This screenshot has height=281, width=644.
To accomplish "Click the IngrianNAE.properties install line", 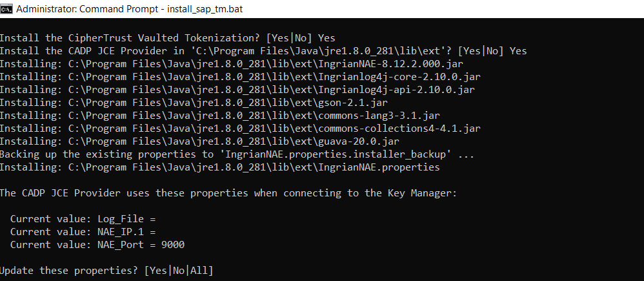I will pyautogui.click(x=219, y=167).
